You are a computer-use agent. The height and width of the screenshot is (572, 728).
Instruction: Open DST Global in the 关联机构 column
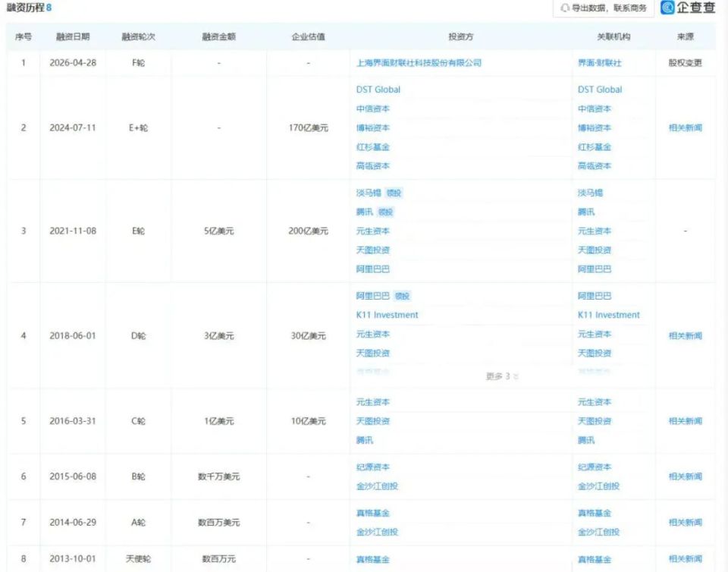599,90
